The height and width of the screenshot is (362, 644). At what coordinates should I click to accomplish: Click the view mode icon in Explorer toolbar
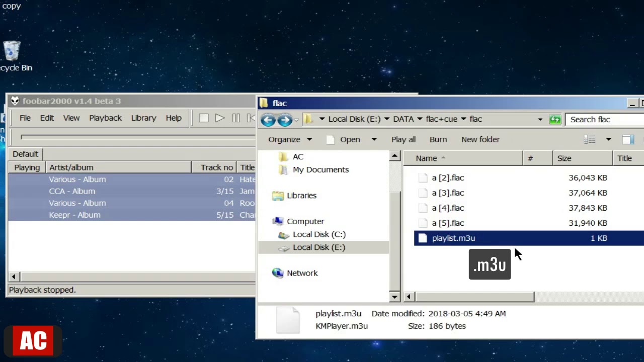[590, 139]
